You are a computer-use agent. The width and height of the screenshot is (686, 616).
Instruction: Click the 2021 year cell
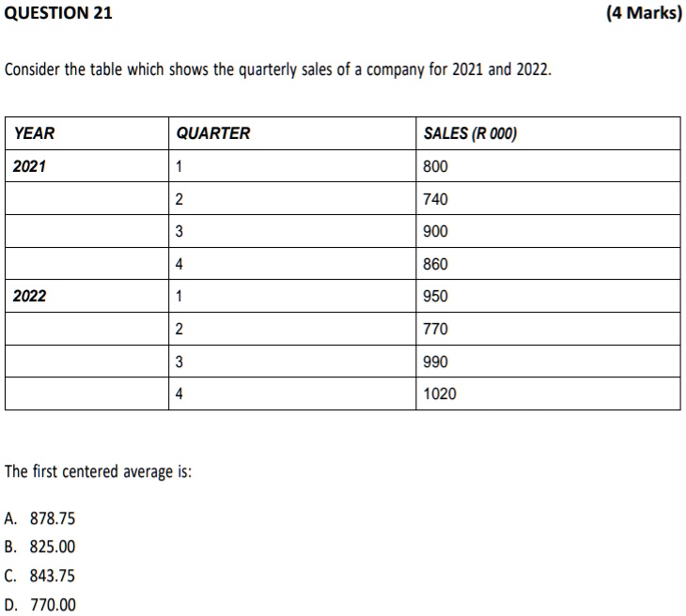[87, 166]
